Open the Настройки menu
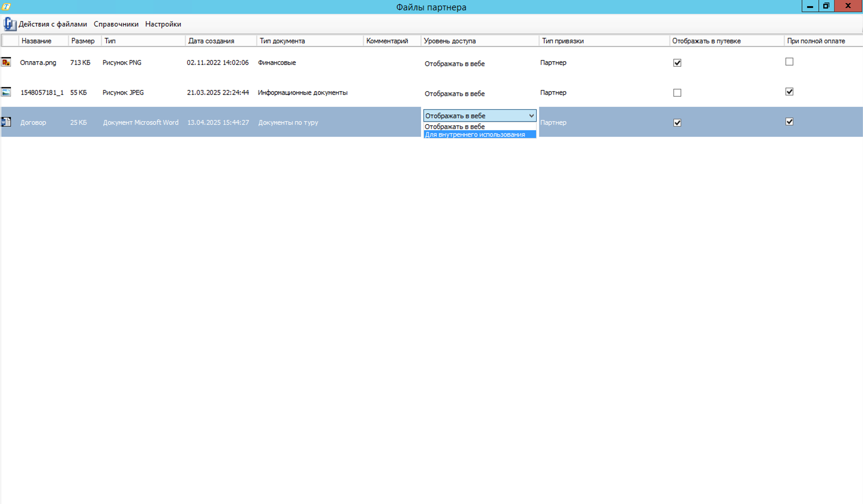Screen dimensions: 863x504 click(163, 24)
